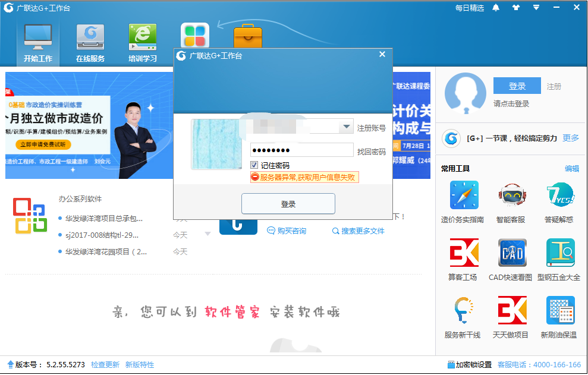
Task: Click the 购买咨询 link
Action: 287,231
